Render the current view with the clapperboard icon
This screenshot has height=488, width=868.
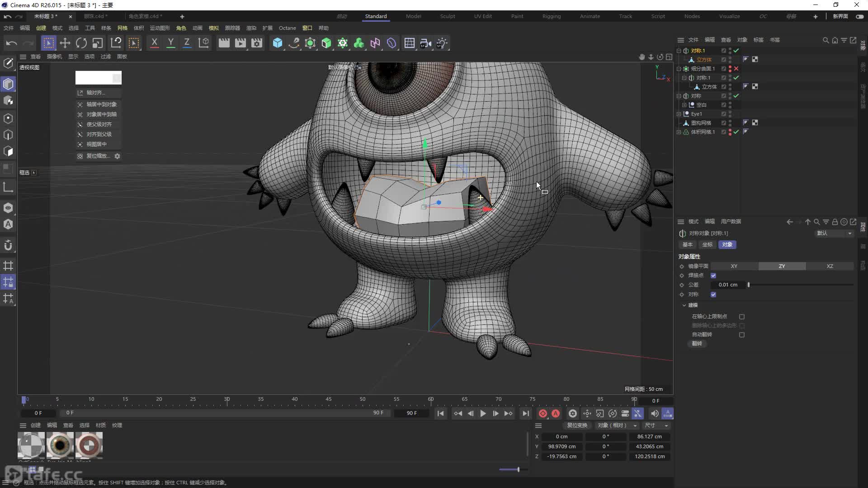click(x=224, y=43)
